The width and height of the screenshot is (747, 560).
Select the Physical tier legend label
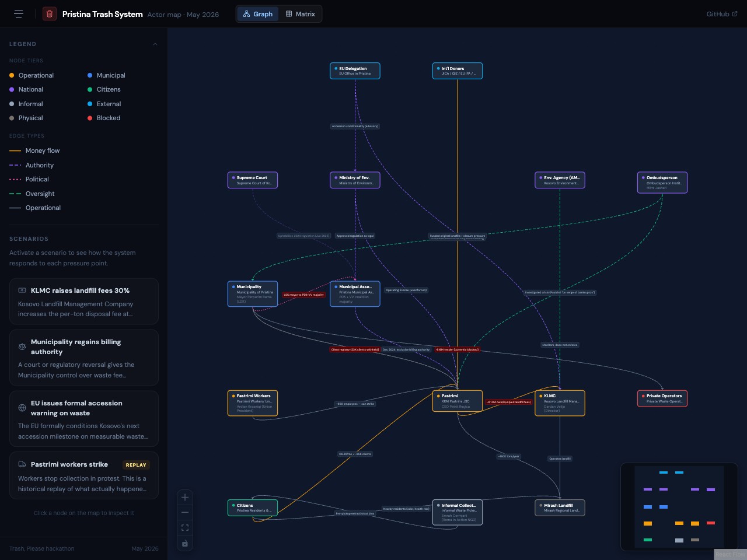click(x=31, y=118)
